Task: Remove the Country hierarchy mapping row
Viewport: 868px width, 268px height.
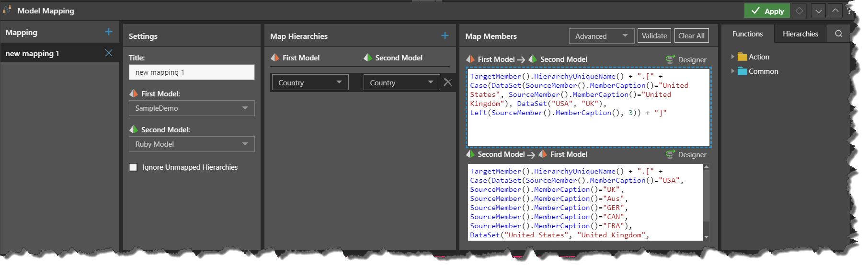Action: coord(448,82)
